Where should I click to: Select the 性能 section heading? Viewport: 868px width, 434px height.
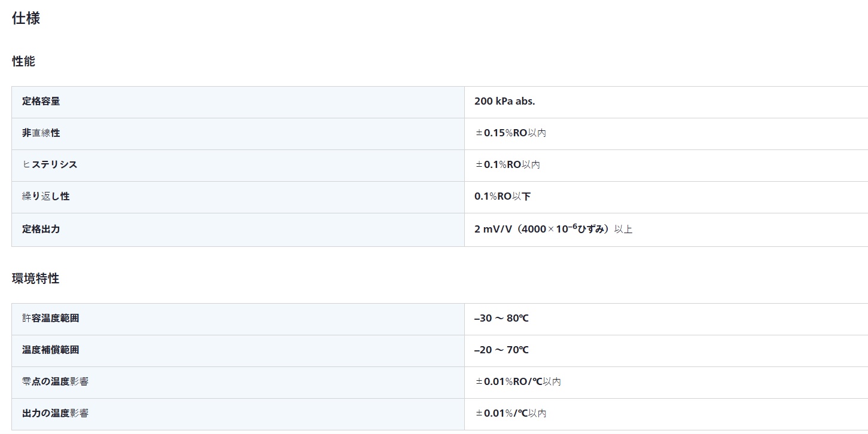tap(23, 62)
